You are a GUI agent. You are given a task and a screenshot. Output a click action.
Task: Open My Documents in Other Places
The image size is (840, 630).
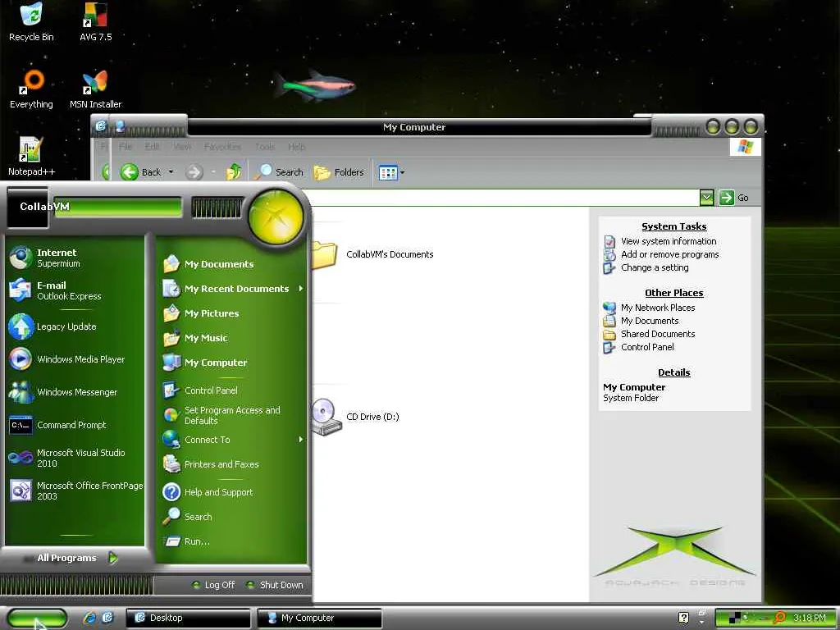click(650, 321)
